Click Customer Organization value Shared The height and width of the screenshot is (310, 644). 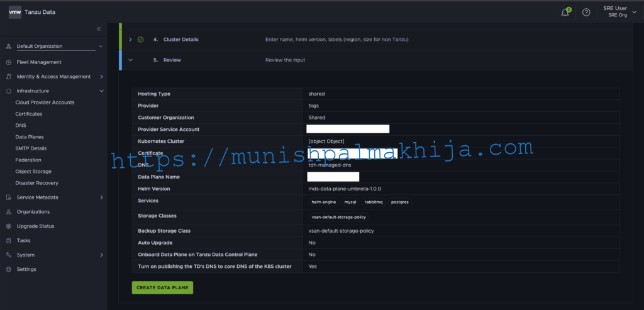coord(317,118)
